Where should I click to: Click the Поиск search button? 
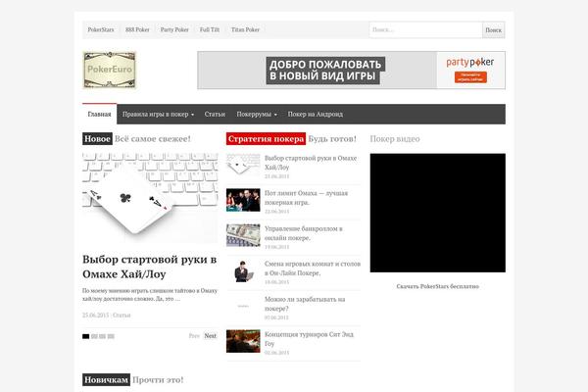pyautogui.click(x=494, y=30)
